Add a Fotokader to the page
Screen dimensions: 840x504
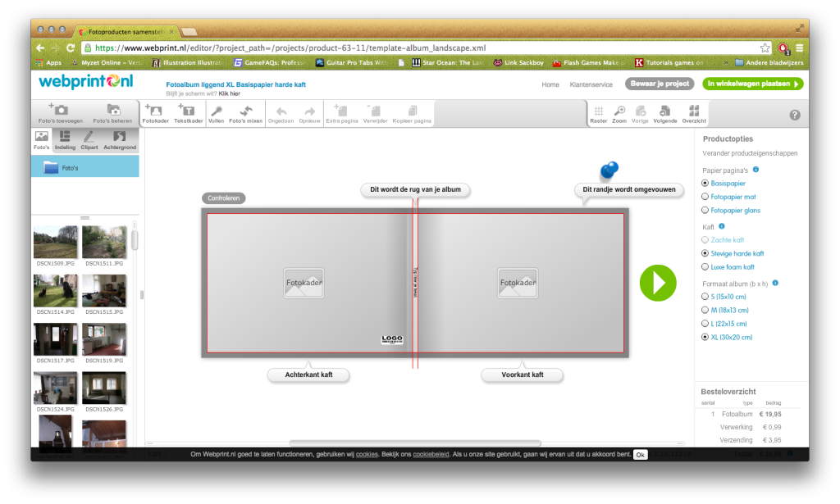[154, 111]
